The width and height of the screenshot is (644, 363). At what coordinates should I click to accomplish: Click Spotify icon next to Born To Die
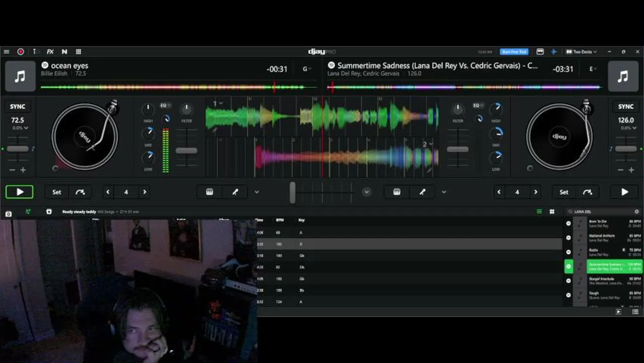click(568, 223)
